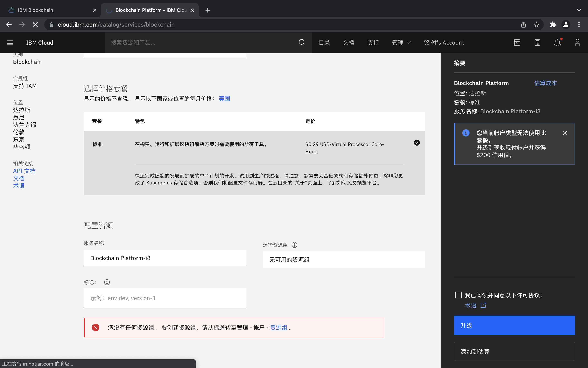Open 铭 付's Account switcher

click(444, 43)
